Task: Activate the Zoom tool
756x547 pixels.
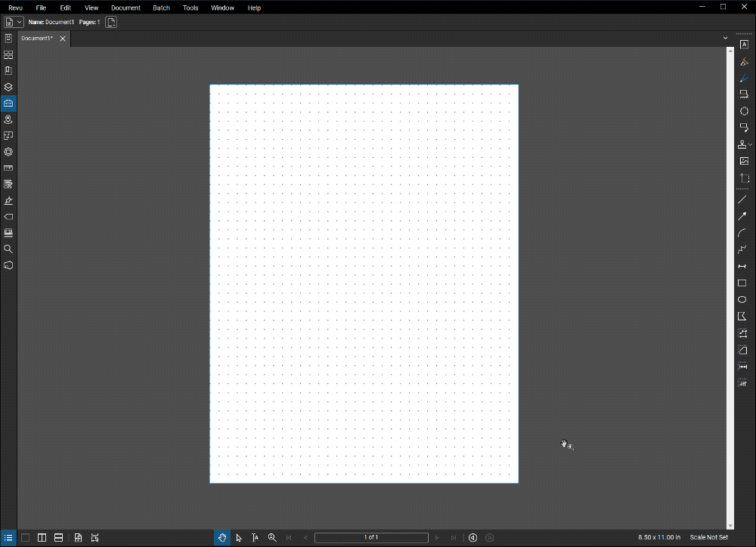Action: [272, 537]
